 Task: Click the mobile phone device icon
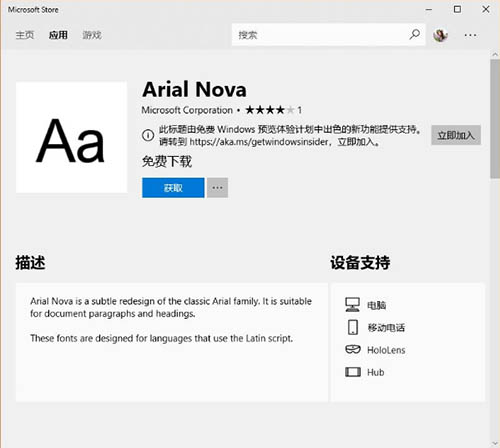click(353, 327)
